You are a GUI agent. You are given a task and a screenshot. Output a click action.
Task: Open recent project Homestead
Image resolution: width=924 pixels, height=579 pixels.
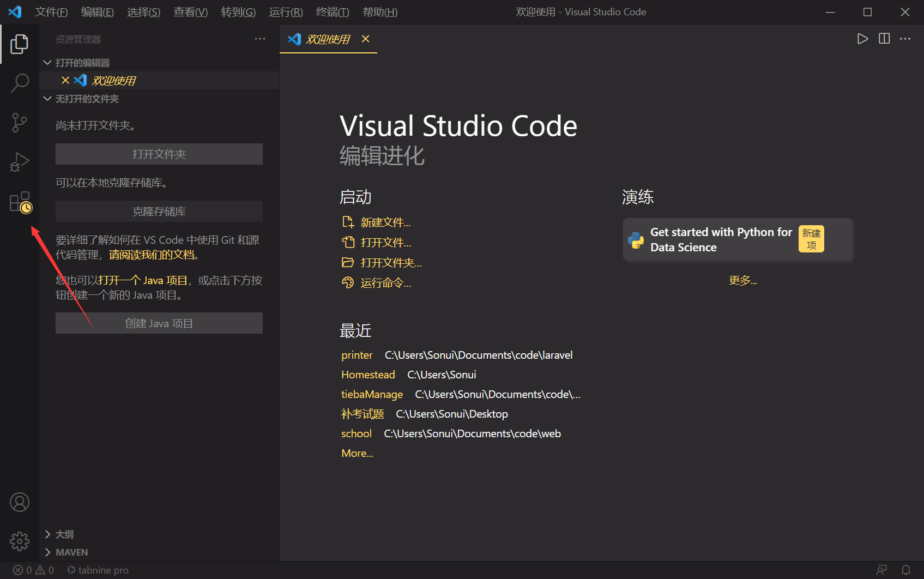click(x=368, y=375)
